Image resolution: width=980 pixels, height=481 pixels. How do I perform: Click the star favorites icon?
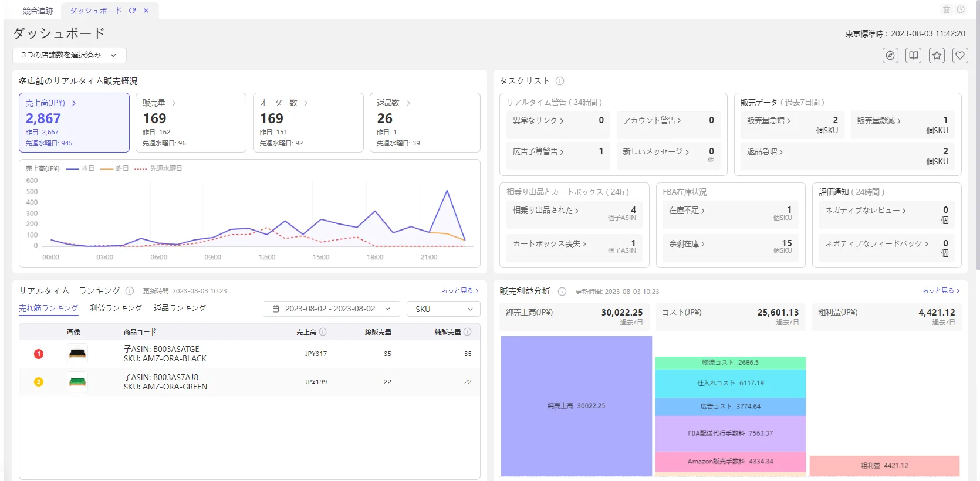[937, 55]
